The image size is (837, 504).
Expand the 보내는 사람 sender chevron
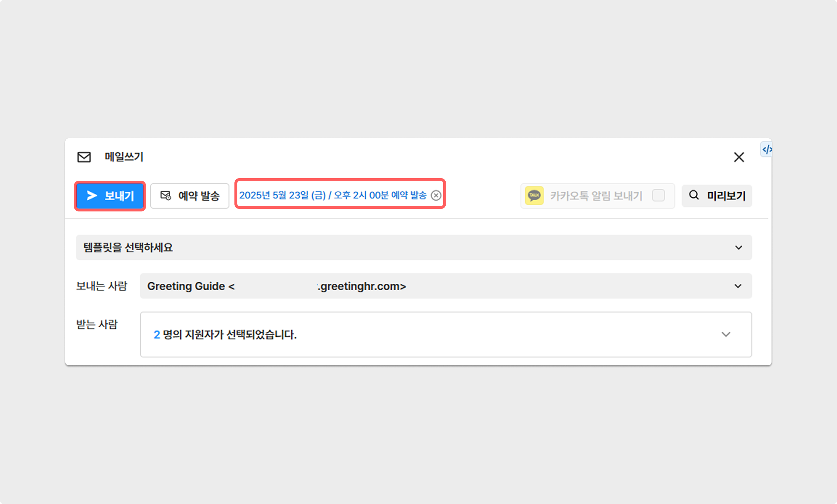(x=738, y=286)
